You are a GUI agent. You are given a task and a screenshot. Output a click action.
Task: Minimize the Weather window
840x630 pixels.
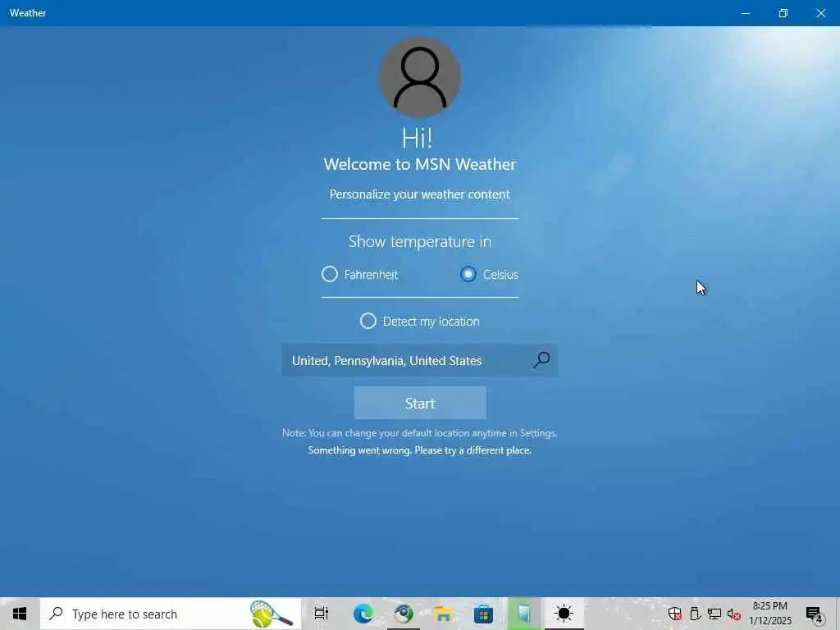(745, 13)
